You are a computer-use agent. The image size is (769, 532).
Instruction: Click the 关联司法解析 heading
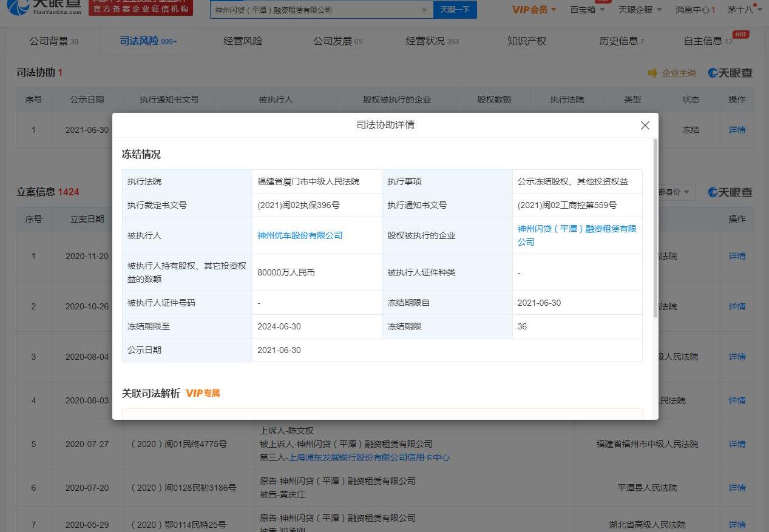[151, 394]
